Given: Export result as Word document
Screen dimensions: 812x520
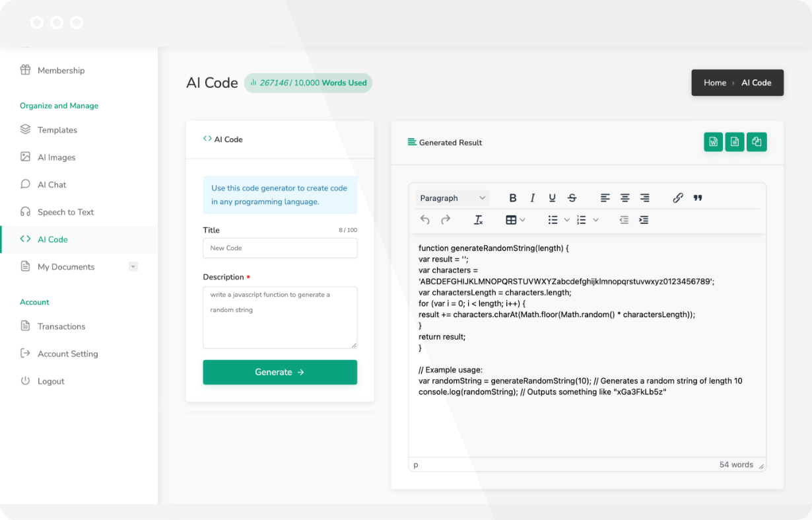Looking at the screenshot, I should (713, 142).
